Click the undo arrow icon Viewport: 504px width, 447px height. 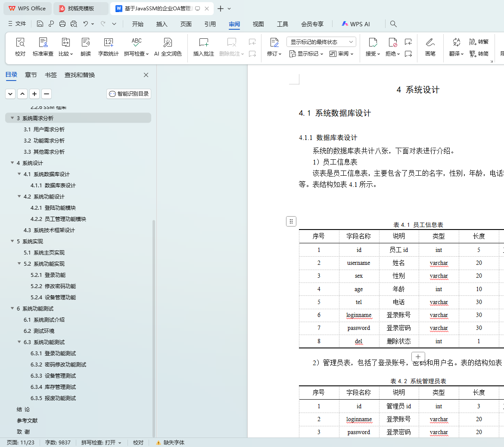click(x=85, y=24)
